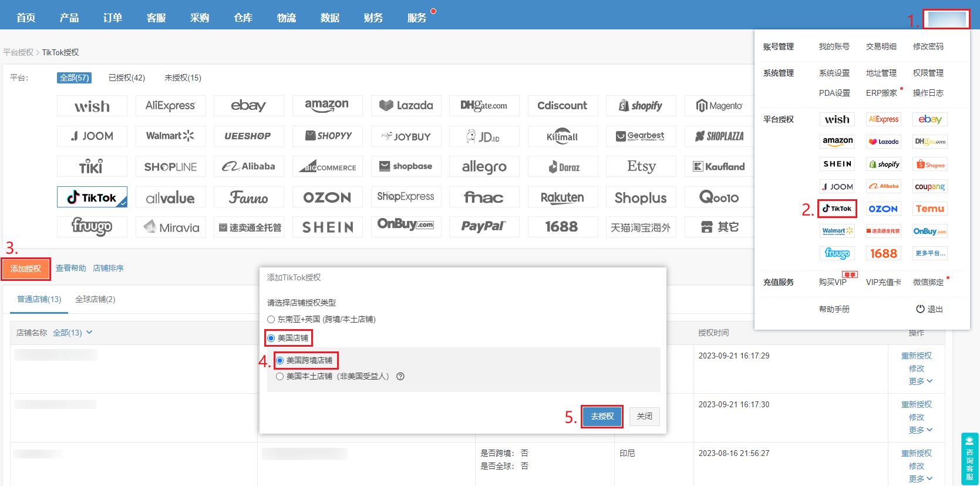Choose the Cdiscount platform logo
Viewport: 980px width, 486px height.
click(563, 106)
